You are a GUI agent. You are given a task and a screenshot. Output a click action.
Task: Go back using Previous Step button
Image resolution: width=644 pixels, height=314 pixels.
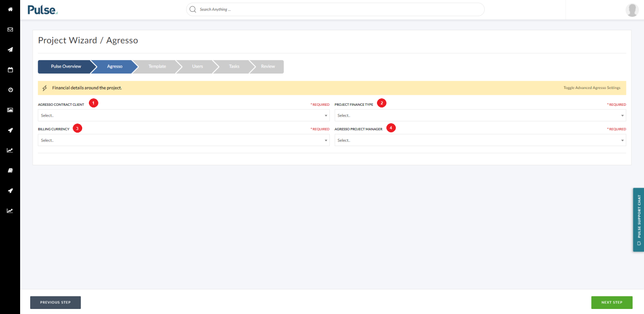55,302
